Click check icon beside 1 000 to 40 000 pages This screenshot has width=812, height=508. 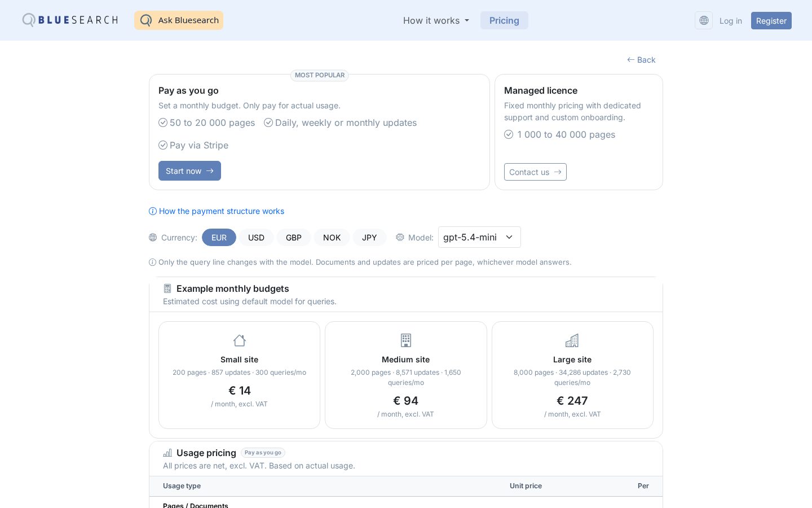pos(509,134)
